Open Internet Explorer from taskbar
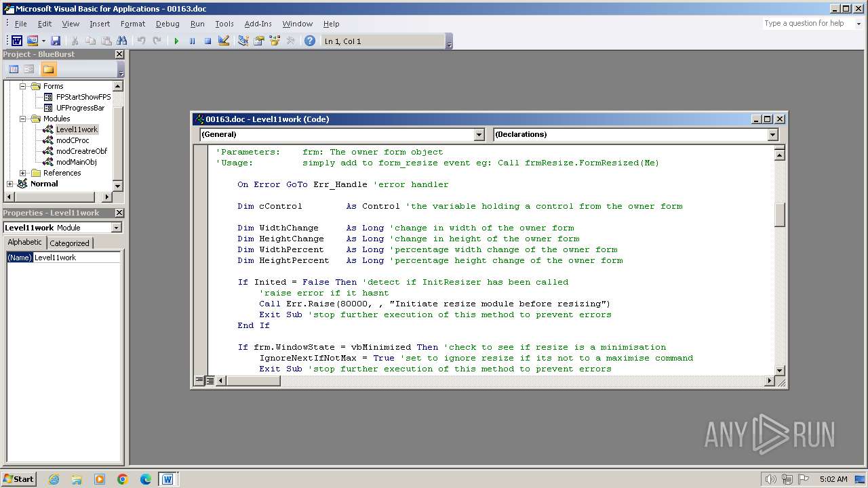The height and width of the screenshot is (488, 868). coord(54,479)
